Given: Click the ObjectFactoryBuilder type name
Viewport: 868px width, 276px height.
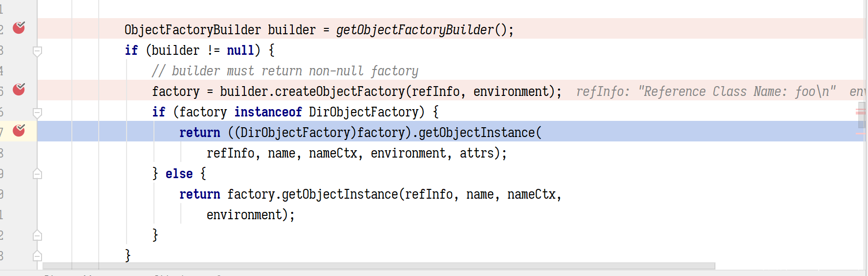Looking at the screenshot, I should pos(193,30).
